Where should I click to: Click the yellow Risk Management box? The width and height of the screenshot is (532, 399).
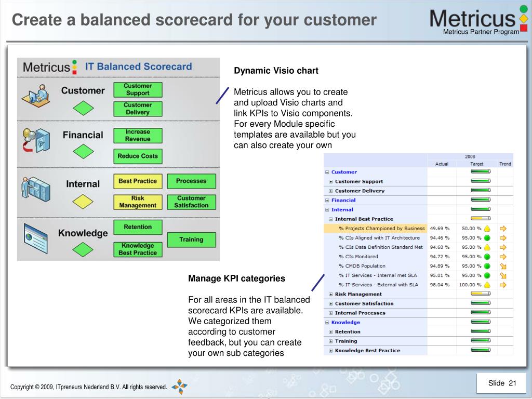pos(138,202)
